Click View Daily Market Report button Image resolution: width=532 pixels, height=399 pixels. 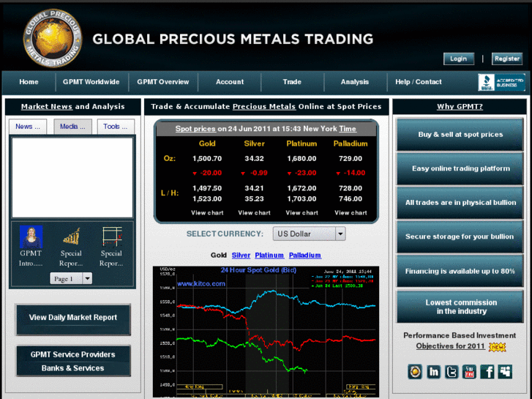coord(73,319)
